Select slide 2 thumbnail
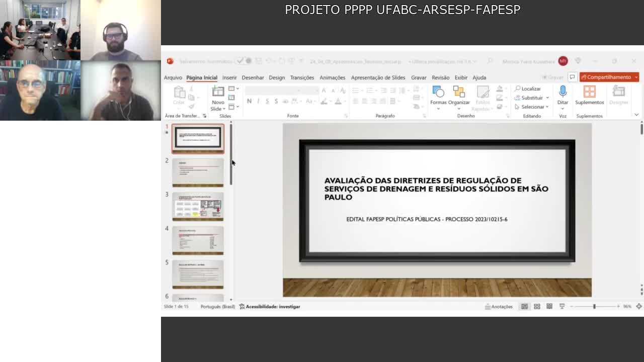This screenshot has height=362, width=644. [198, 172]
